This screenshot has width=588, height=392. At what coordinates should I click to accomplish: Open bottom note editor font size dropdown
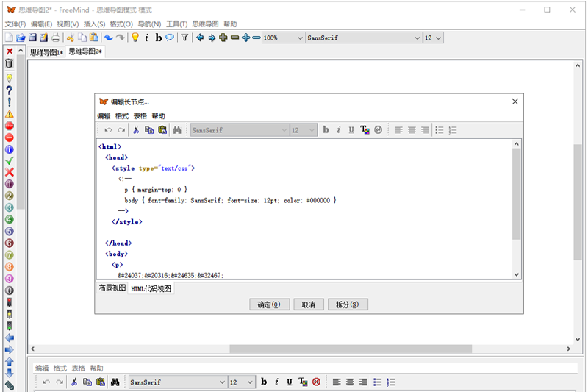pyautogui.click(x=242, y=382)
